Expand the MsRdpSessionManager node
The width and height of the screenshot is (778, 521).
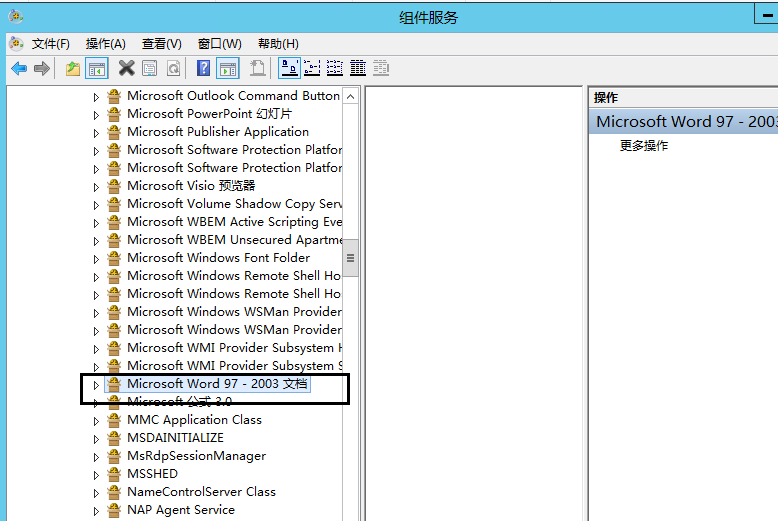(96, 456)
